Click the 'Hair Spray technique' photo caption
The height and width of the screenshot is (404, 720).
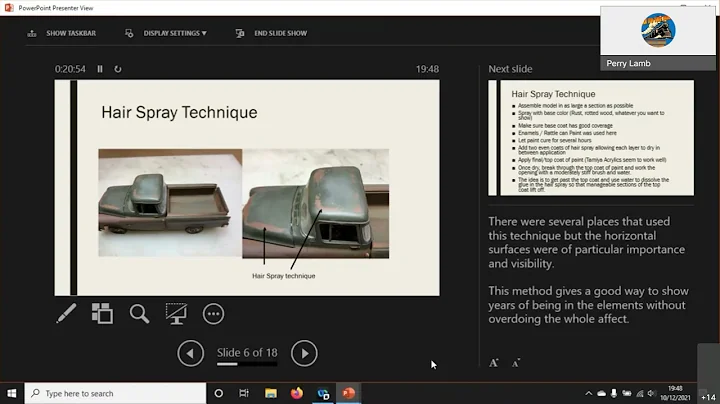[x=284, y=276]
